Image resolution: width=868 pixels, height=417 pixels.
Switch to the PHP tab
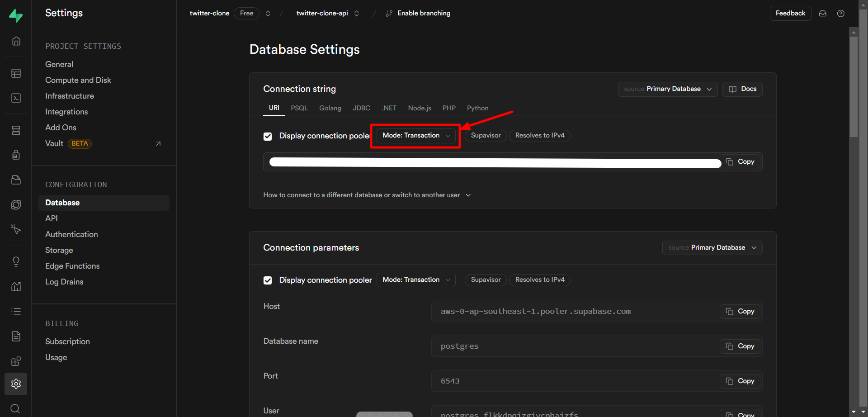(449, 108)
